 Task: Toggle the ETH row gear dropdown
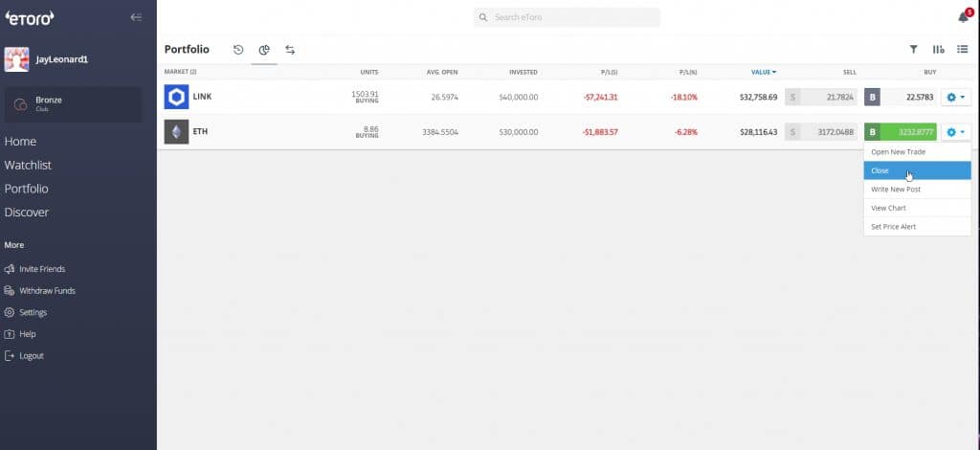(956, 132)
